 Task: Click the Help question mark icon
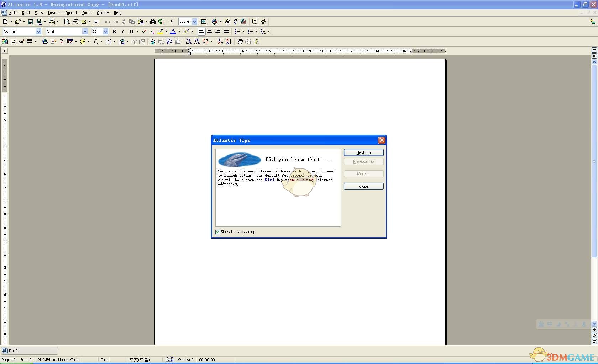pos(255,22)
